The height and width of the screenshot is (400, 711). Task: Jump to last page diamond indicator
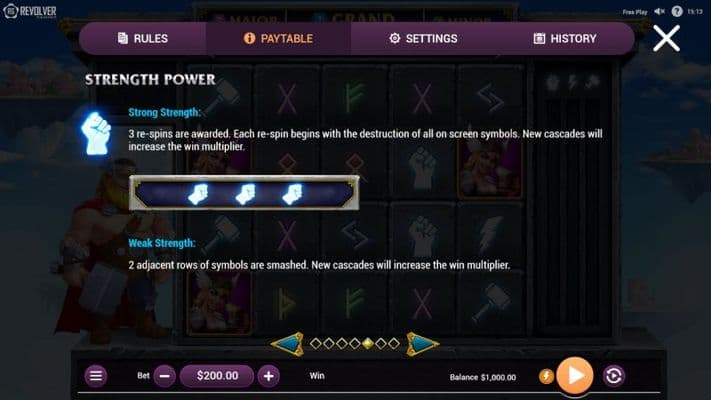(394, 344)
